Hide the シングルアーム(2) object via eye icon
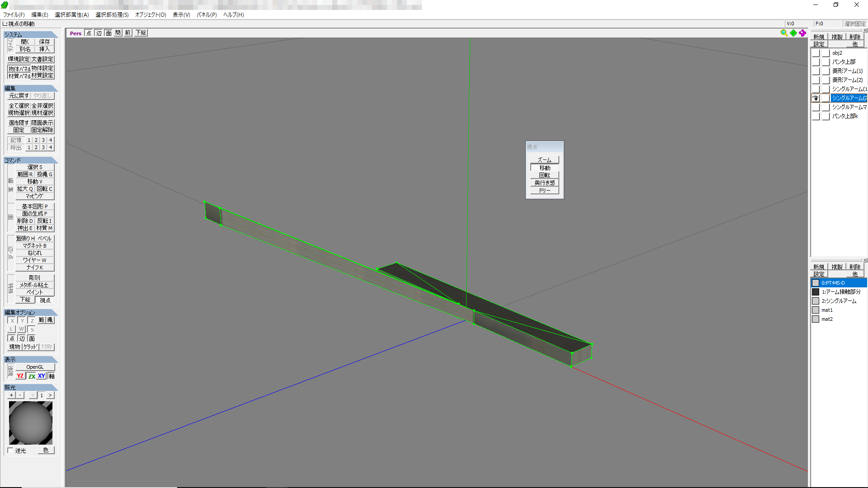Viewport: 868px width, 488px height. (816, 98)
